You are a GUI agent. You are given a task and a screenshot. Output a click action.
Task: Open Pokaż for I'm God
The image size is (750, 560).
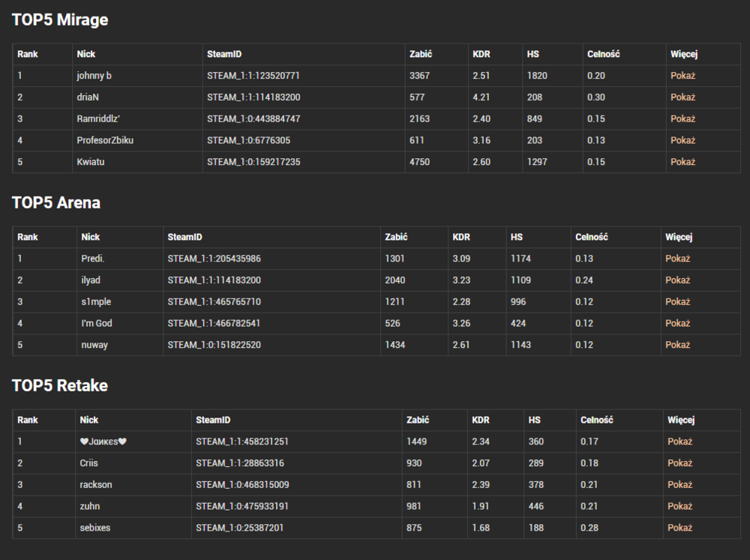[x=677, y=323]
